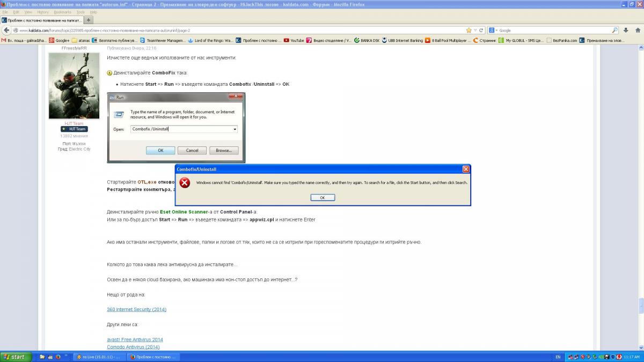Open the Google+ bookmark
Viewport: 644px width, 362px height.
[x=59, y=40]
